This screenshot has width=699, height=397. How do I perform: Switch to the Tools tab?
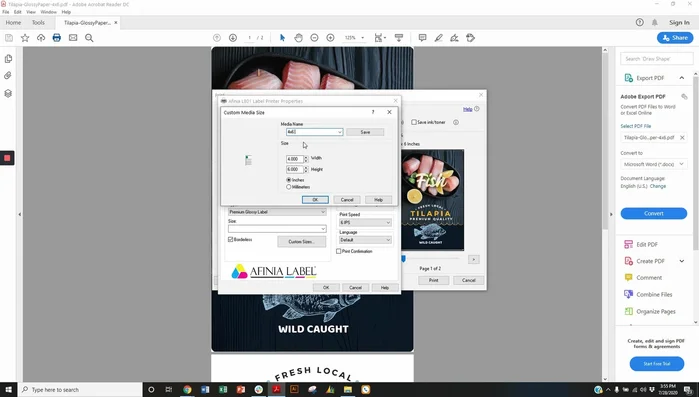(x=38, y=23)
